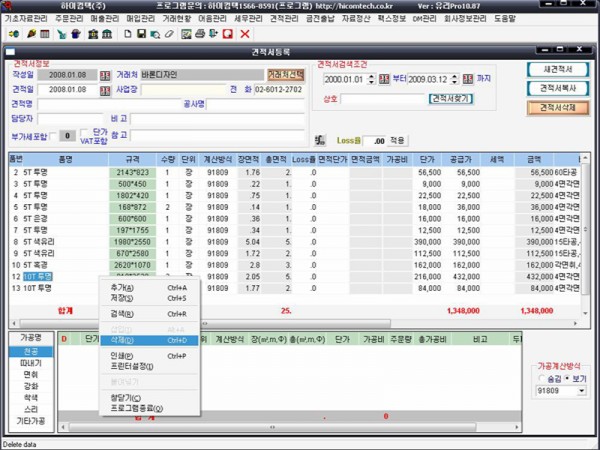Viewport: 600px width, 450px height.
Task: Decrease the end date 2009.03.12 spinner
Action: coord(454,82)
